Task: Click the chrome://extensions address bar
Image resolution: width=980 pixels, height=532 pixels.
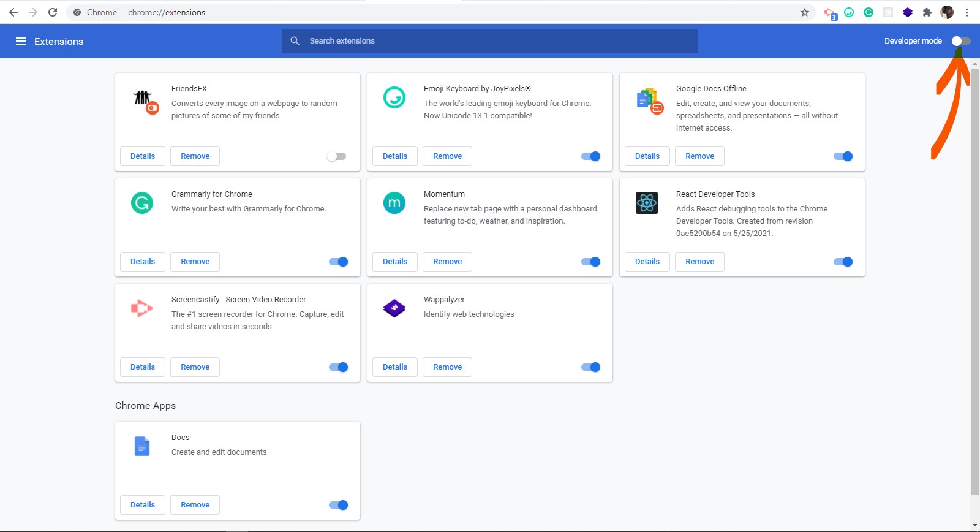Action: [441, 12]
